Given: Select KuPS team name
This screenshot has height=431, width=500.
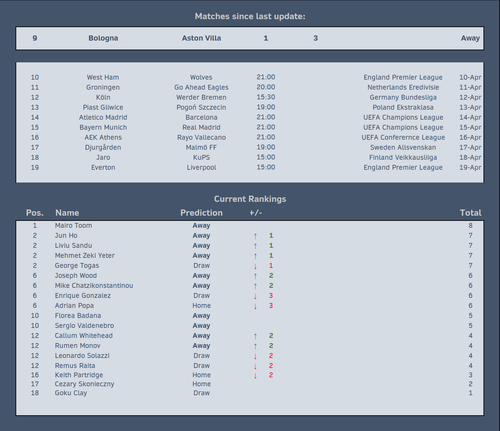Looking at the screenshot, I should coord(201,157).
